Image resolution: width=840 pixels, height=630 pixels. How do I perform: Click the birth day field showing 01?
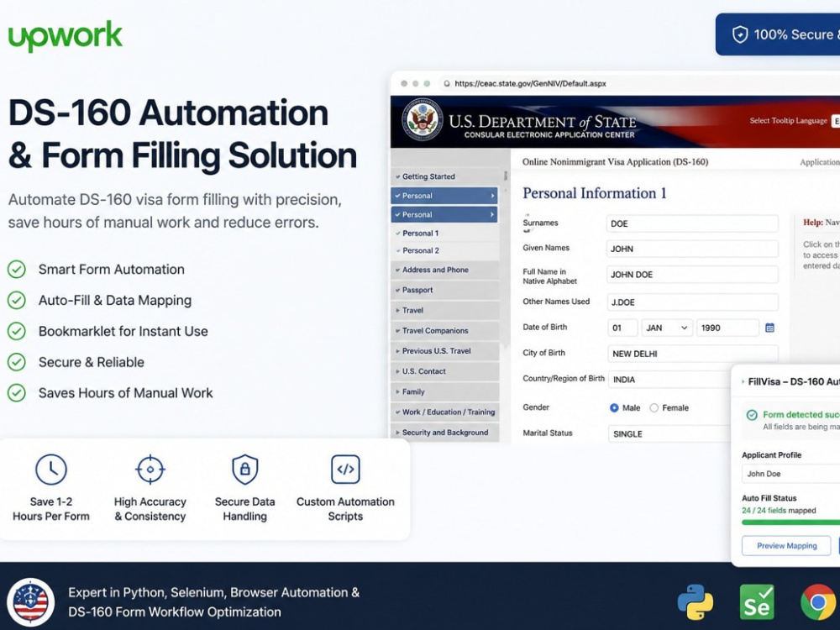click(x=622, y=328)
